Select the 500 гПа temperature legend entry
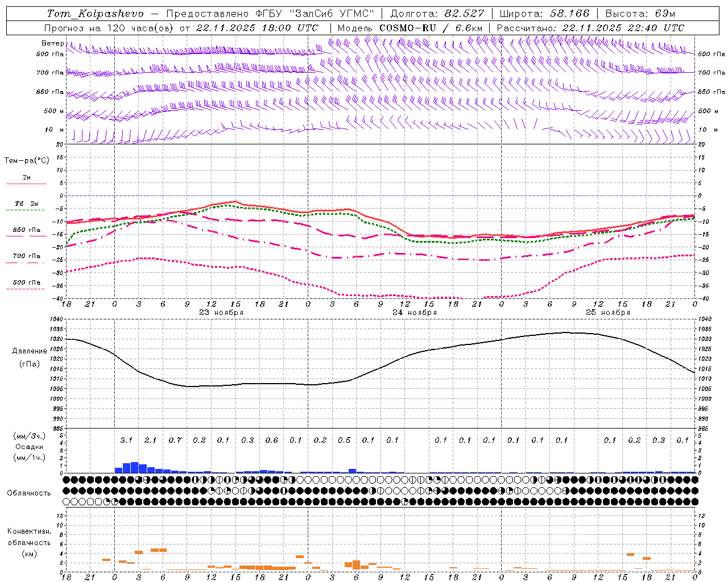This screenshot has height=582, width=728. click(26, 282)
